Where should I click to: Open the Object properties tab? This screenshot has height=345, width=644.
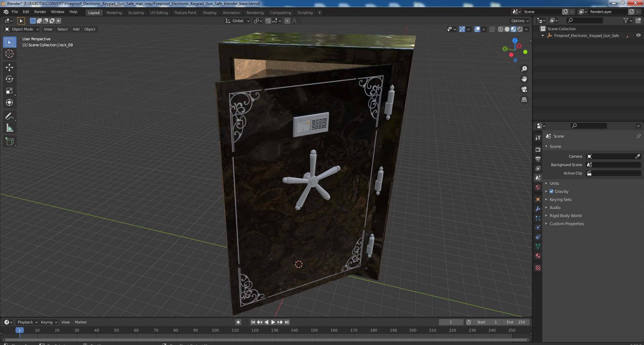(538, 199)
